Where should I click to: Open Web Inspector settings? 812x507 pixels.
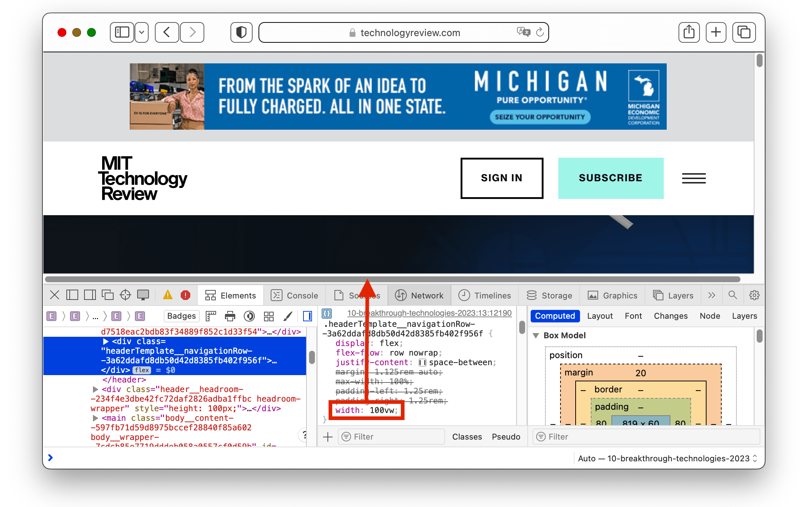[x=754, y=295]
